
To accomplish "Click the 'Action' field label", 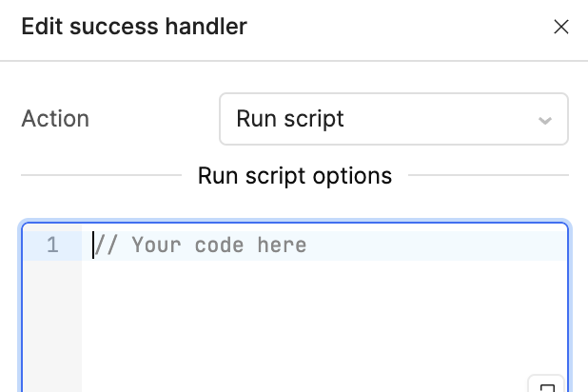I will (55, 119).
